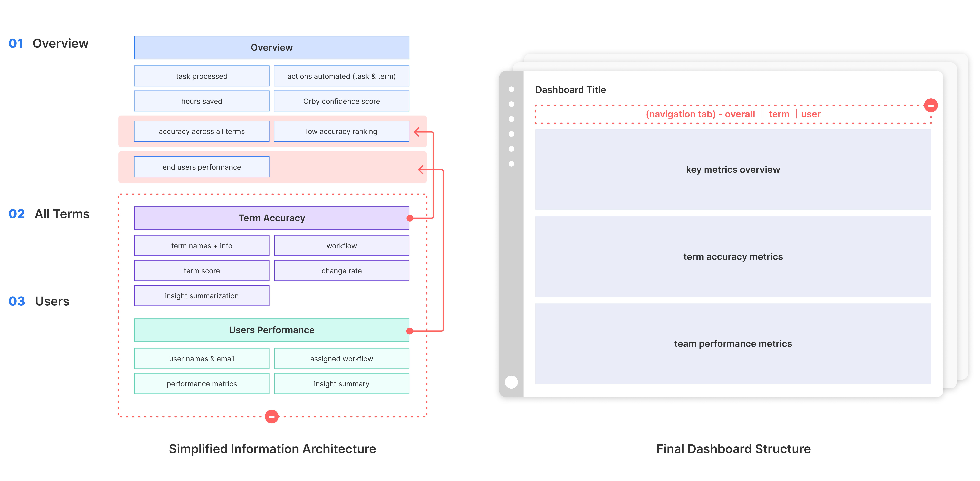The image size is (980, 481).
Task: Click the 'term score' box
Action: point(202,271)
